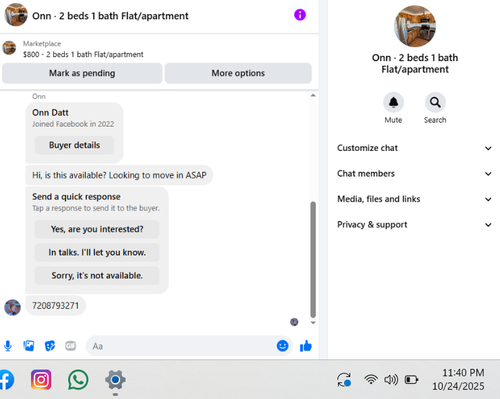The image size is (500, 399).
Task: Click the small seen-receipt avatar
Action: click(294, 322)
